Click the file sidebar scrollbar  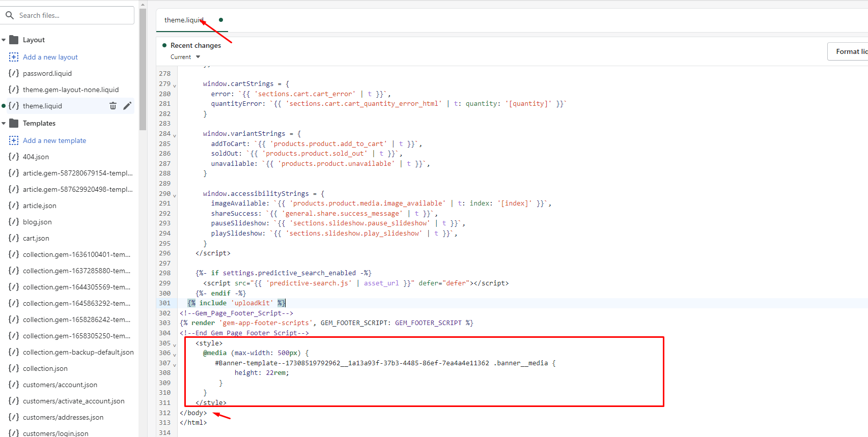coord(143,69)
